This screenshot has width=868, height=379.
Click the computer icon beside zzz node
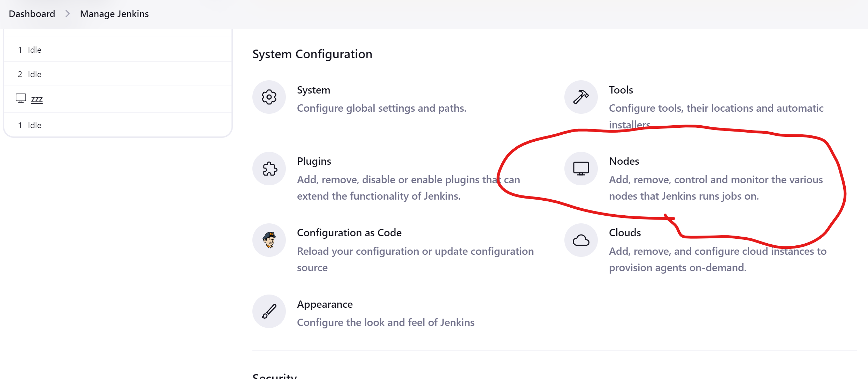coord(21,98)
